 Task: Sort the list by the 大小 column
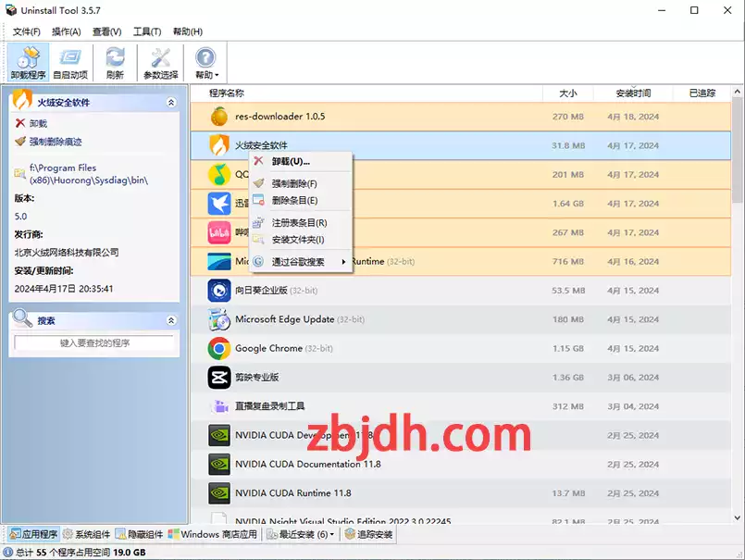(x=568, y=93)
